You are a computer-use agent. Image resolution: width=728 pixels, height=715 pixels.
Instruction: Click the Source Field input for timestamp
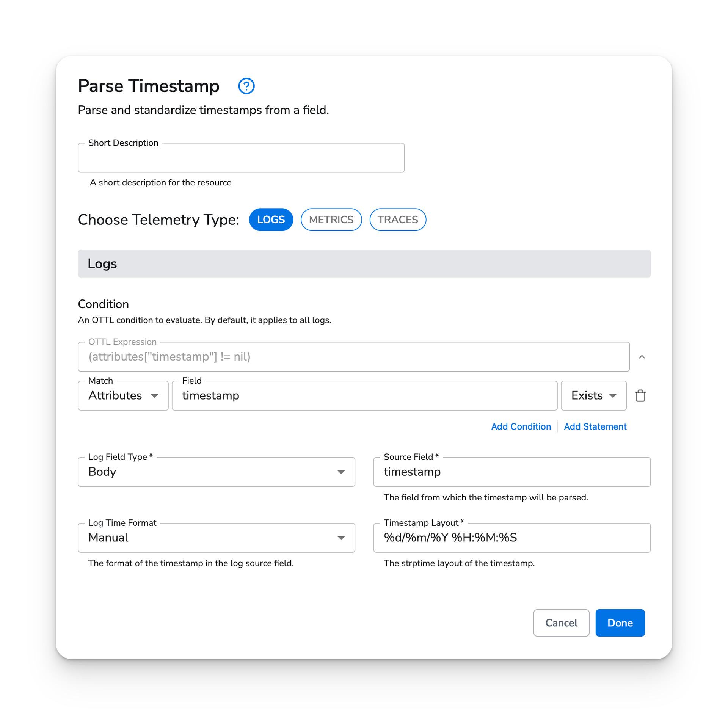(x=512, y=472)
